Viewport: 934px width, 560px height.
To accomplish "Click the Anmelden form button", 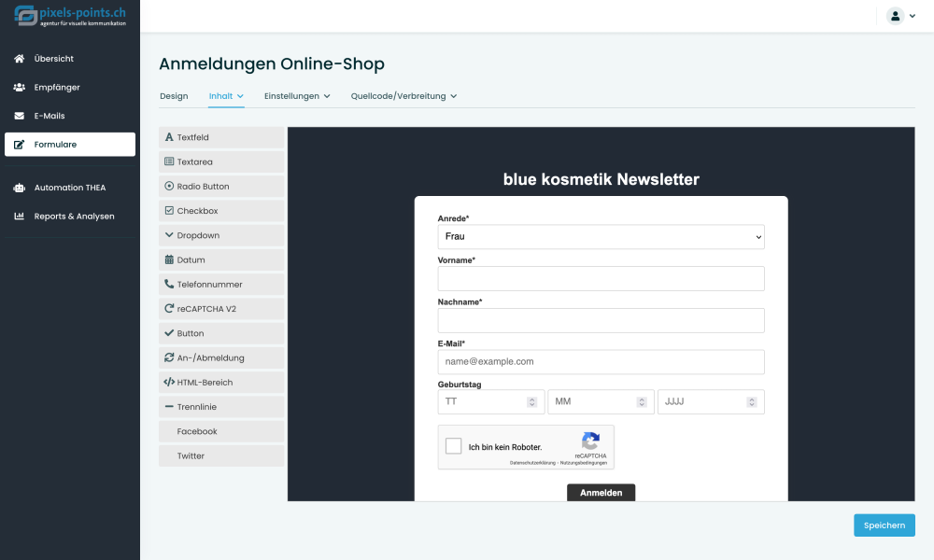I will (601, 492).
